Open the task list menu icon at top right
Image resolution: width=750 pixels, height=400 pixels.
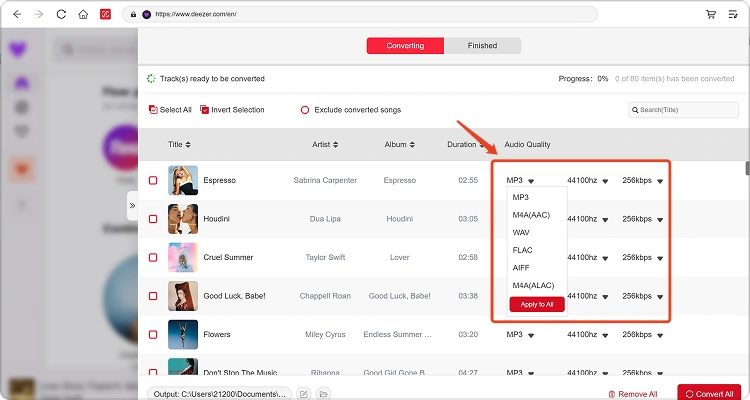733,14
